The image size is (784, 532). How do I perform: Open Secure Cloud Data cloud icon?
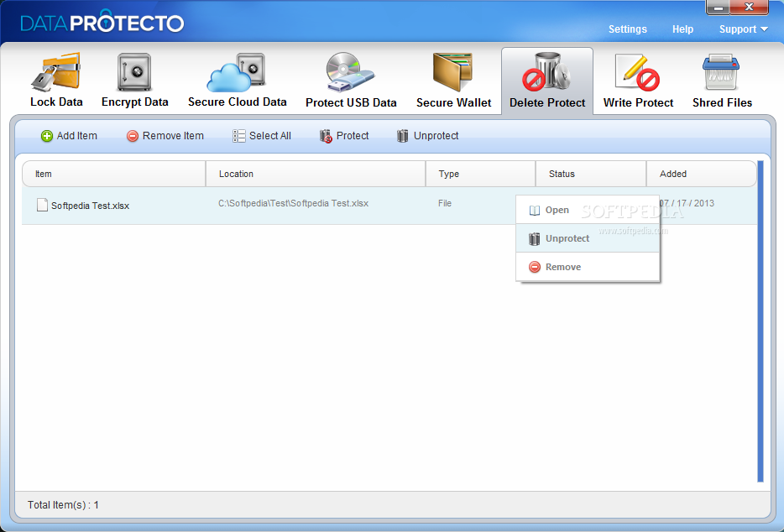(236, 72)
